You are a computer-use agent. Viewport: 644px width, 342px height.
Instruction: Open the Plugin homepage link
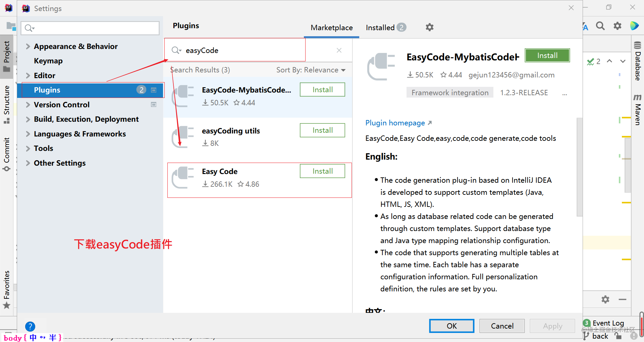click(395, 123)
